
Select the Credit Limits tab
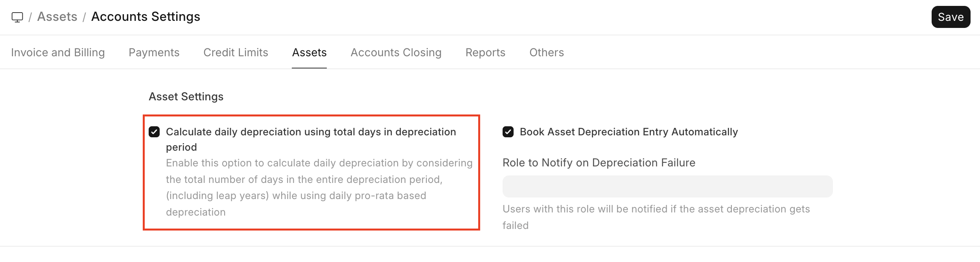click(x=236, y=52)
